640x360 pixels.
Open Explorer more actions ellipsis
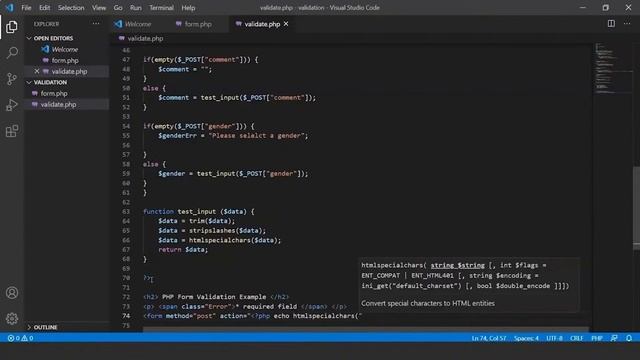[x=96, y=24]
